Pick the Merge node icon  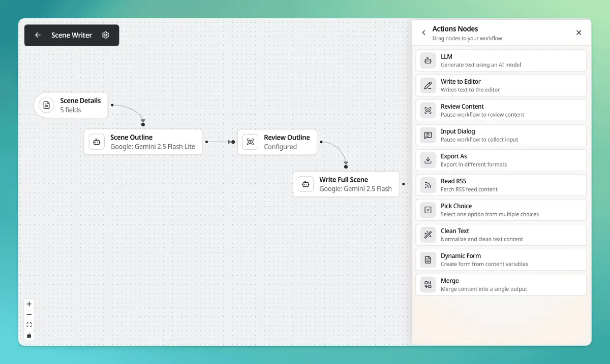[428, 284]
